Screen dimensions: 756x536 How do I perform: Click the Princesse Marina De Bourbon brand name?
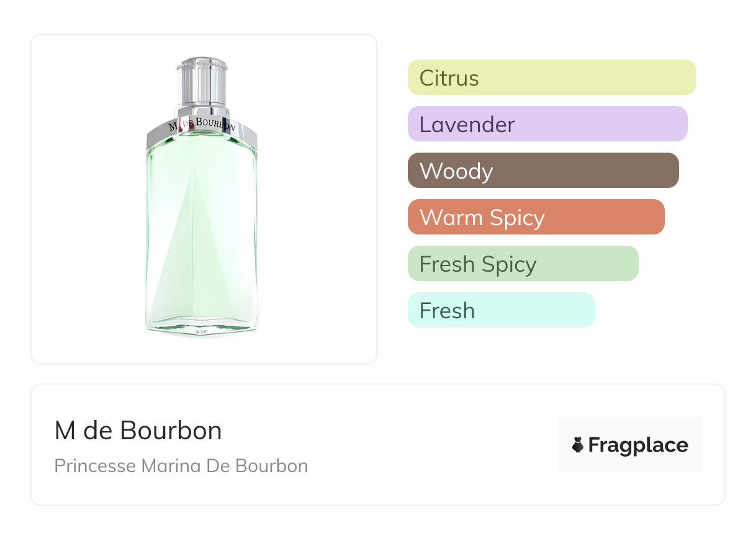coord(181,465)
